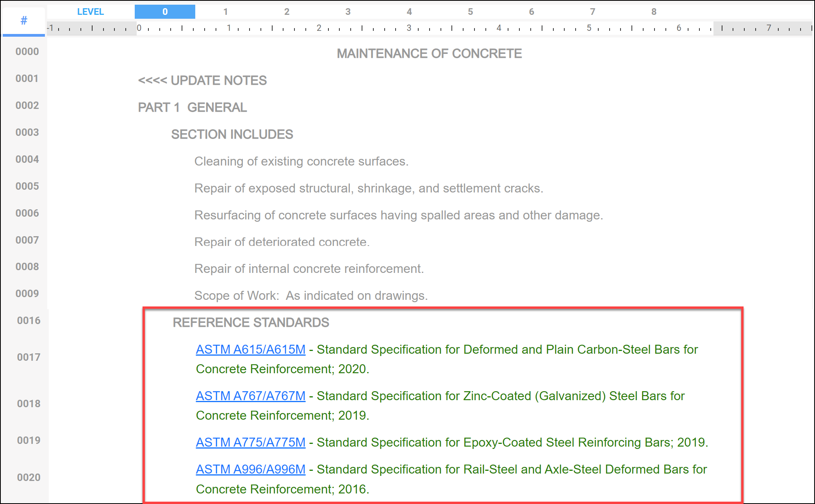Select line number 0005

tap(27, 186)
